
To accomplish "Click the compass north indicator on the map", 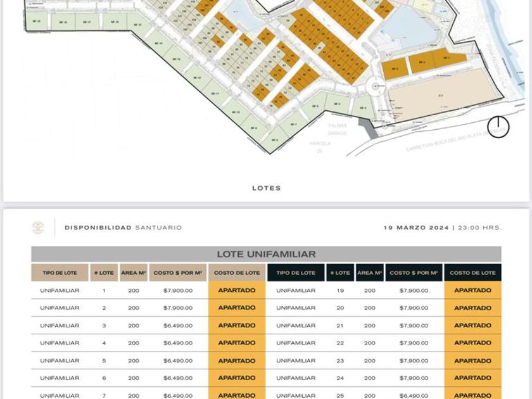I will click(x=498, y=127).
